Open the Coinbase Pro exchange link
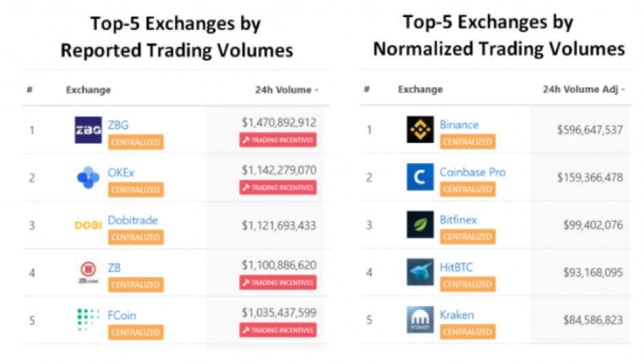 click(x=472, y=172)
